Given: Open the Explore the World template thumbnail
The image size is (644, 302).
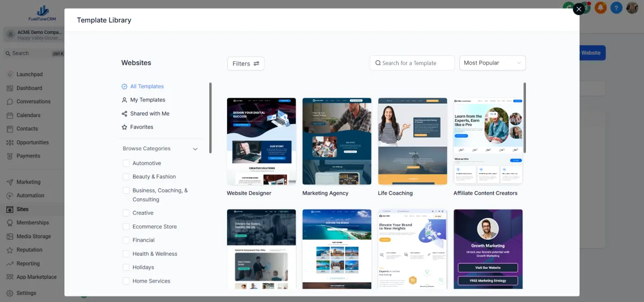Looking at the screenshot, I should pyautogui.click(x=337, y=249).
